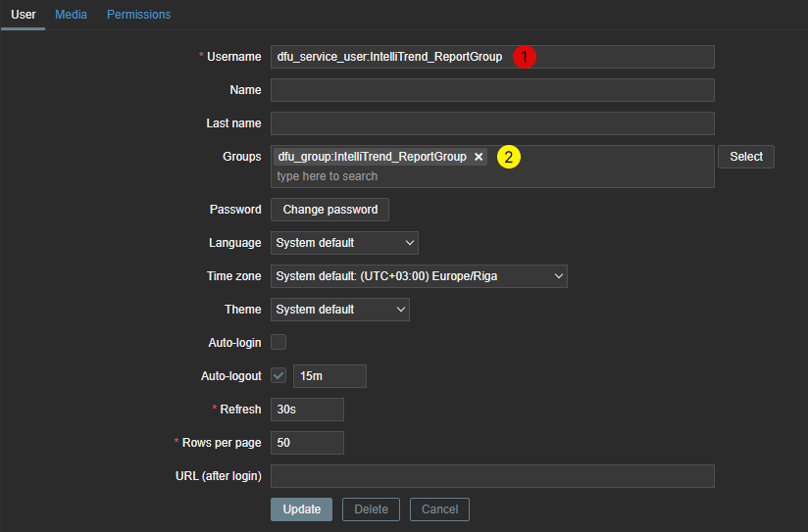Click Select button next to Groups
The height and width of the screenshot is (532, 808).
[x=745, y=157]
